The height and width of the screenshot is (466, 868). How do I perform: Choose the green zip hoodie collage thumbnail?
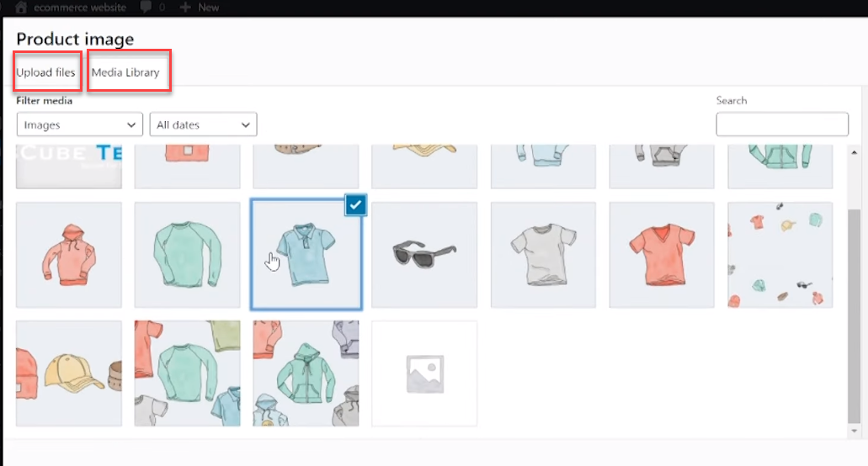tap(306, 373)
